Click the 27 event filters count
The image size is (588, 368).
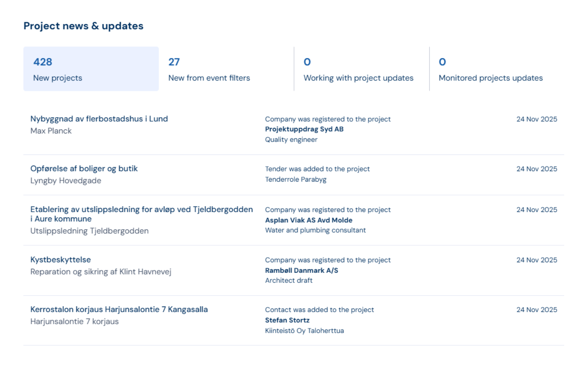174,62
